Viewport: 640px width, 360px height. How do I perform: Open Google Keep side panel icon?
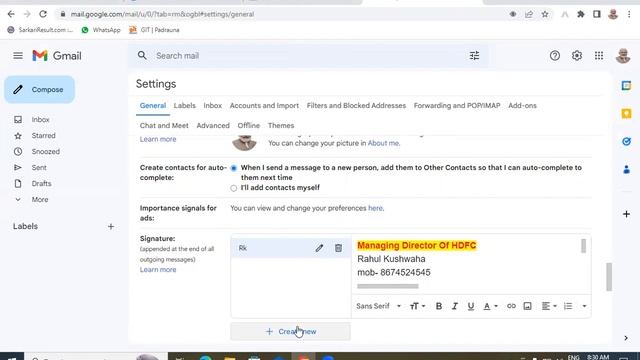coord(626,113)
